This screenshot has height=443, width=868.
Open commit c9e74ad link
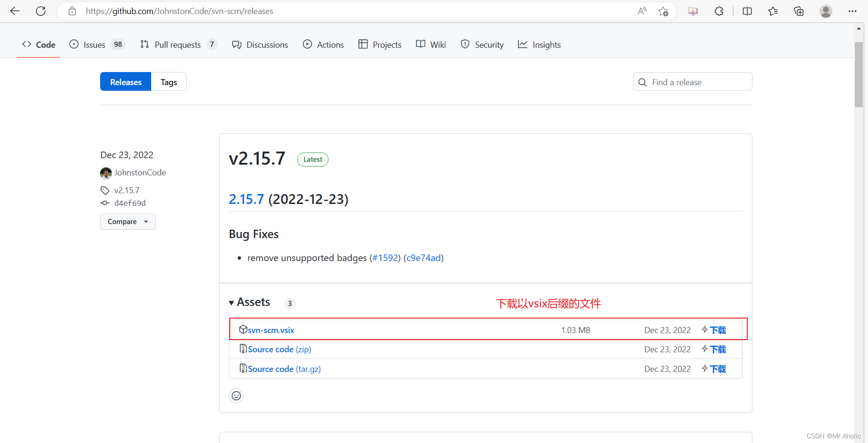click(423, 258)
